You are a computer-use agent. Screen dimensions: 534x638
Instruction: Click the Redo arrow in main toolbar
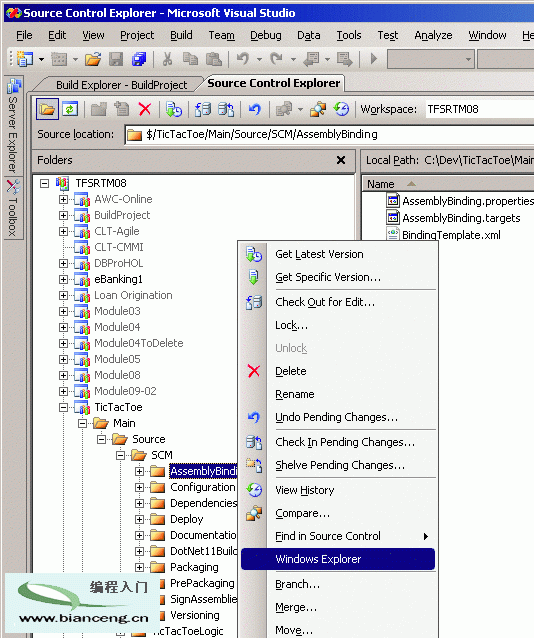(277, 59)
